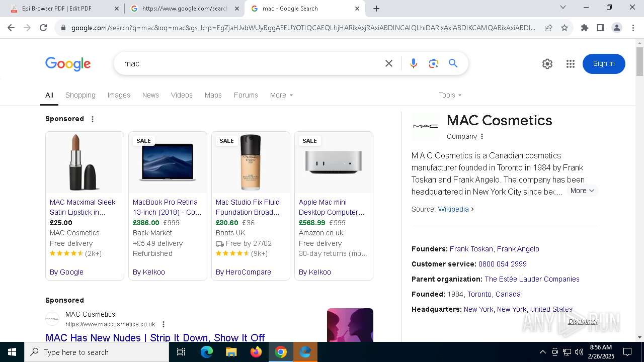
Task: Switch to Images results
Action: click(119, 95)
